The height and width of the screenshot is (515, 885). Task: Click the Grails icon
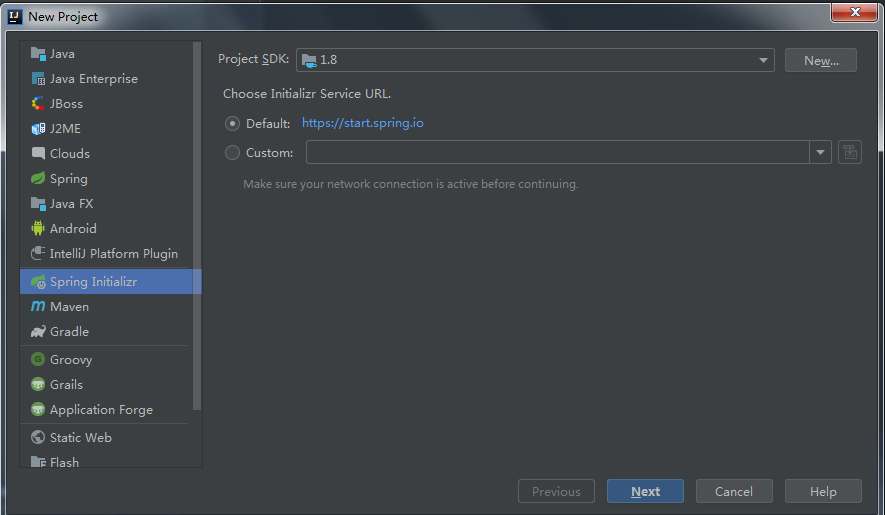point(38,385)
